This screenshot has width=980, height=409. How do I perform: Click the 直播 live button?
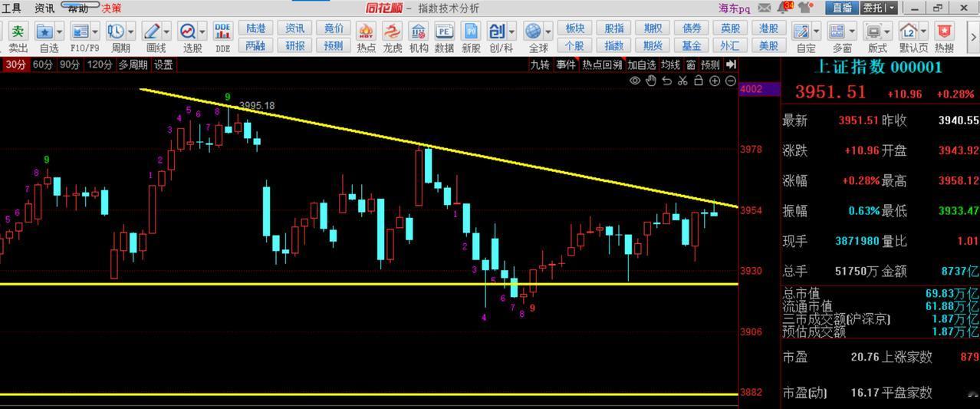pyautogui.click(x=842, y=8)
